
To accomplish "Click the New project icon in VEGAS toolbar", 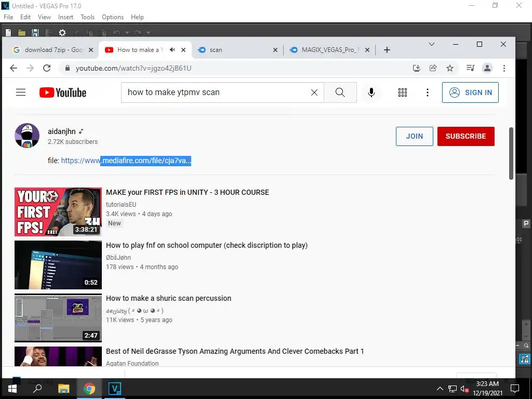I will (x=8, y=33).
